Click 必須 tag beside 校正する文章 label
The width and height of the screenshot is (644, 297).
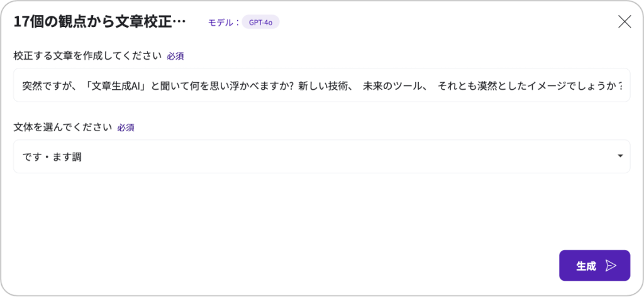point(175,56)
